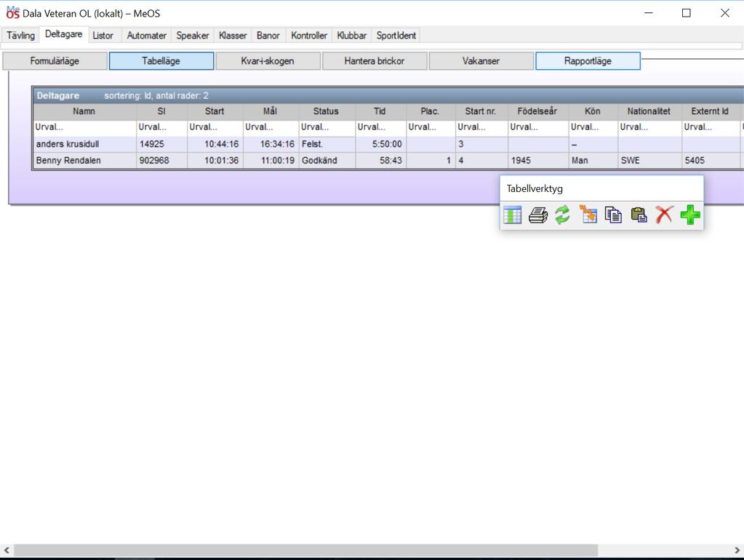Image resolution: width=744 pixels, height=560 pixels.
Task: Click the Urval filter under Status
Action: pos(327,128)
